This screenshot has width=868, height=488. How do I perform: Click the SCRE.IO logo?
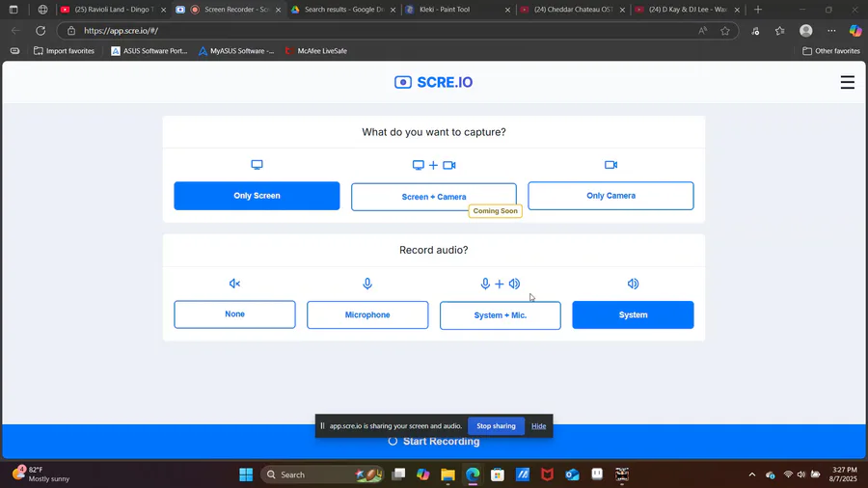coord(433,82)
